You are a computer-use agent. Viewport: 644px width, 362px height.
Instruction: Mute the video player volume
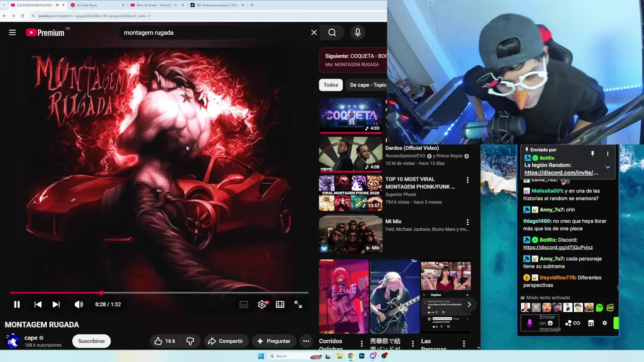click(x=79, y=304)
